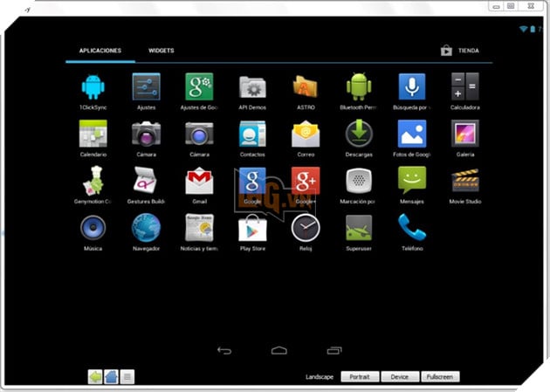Open the Calendario app

[x=93, y=134]
